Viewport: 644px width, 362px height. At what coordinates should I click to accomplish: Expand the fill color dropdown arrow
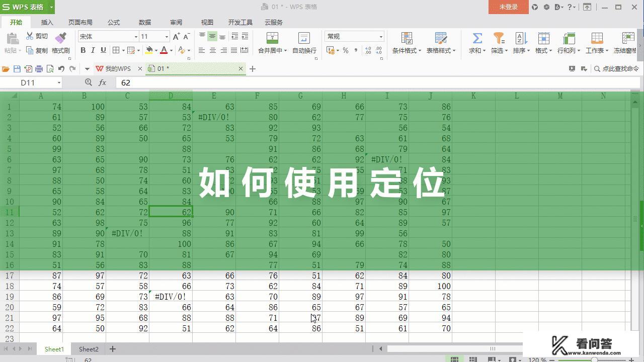point(156,50)
